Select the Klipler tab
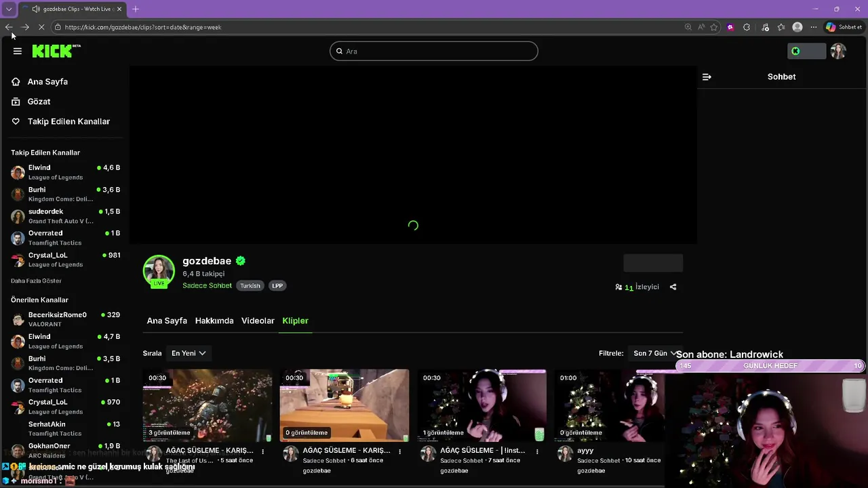The image size is (868, 488). [x=295, y=321]
